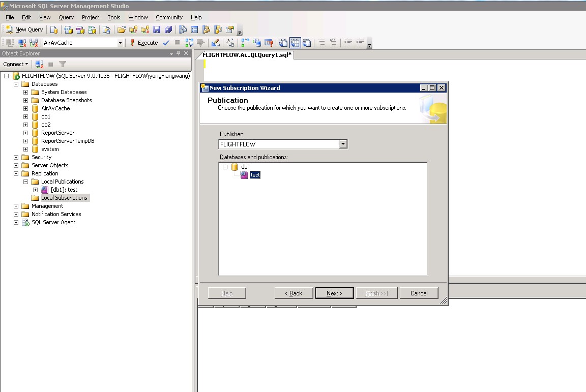Click the Open File folder icon

[x=122, y=29]
